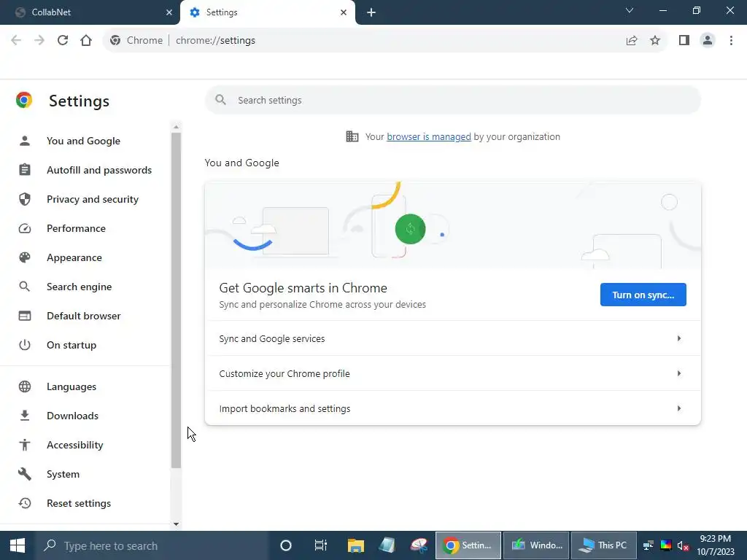Open the You and Google section
This screenshot has width=747, height=560.
click(x=83, y=141)
